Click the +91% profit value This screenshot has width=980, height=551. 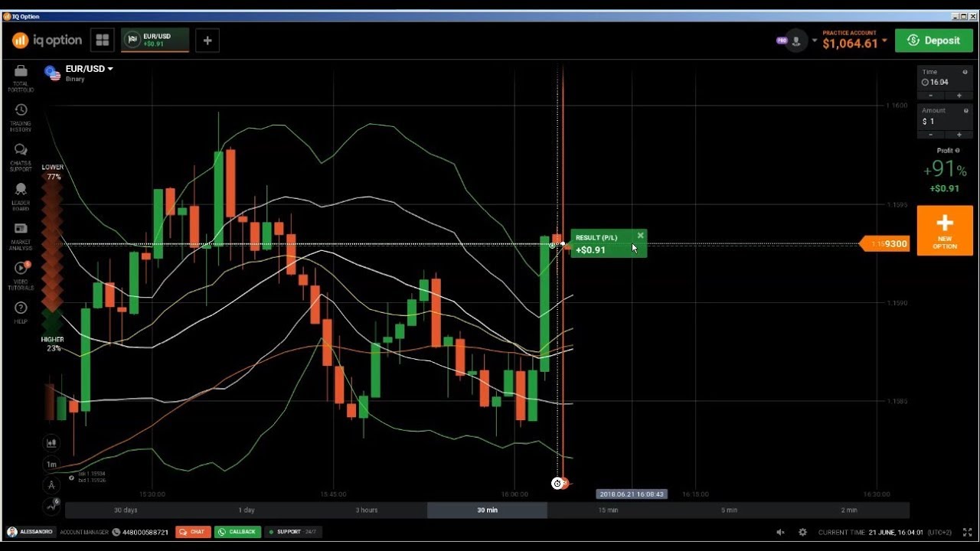pos(945,170)
